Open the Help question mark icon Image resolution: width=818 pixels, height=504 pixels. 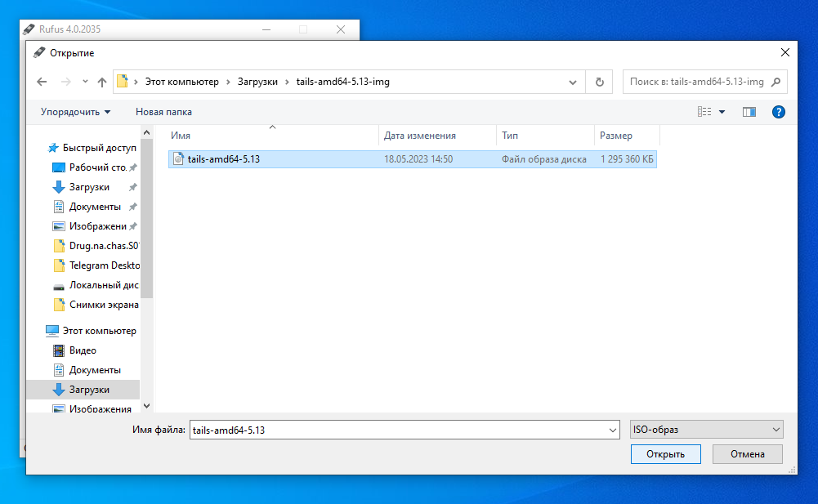coord(778,112)
